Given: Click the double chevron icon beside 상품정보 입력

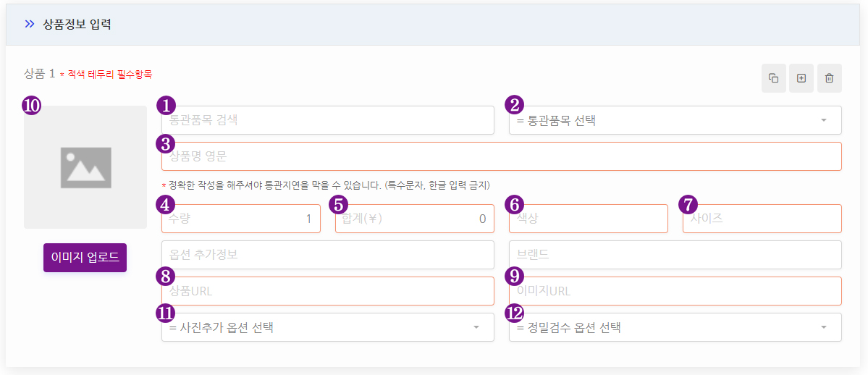Looking at the screenshot, I should [x=30, y=25].
